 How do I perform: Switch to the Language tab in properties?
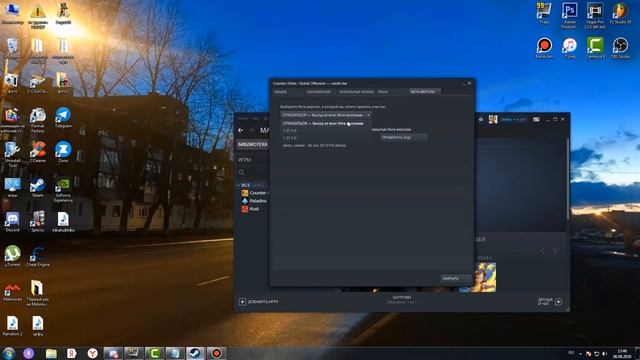pos(383,92)
